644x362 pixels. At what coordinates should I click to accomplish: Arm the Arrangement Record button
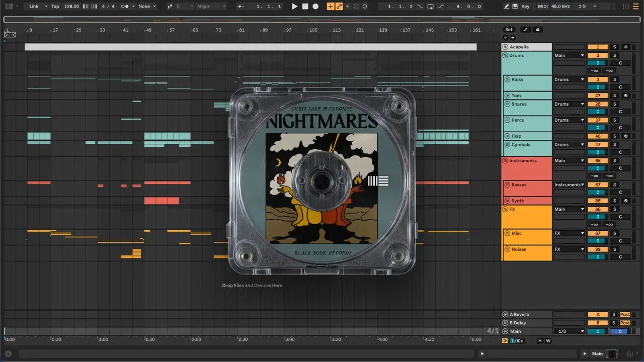coord(315,7)
